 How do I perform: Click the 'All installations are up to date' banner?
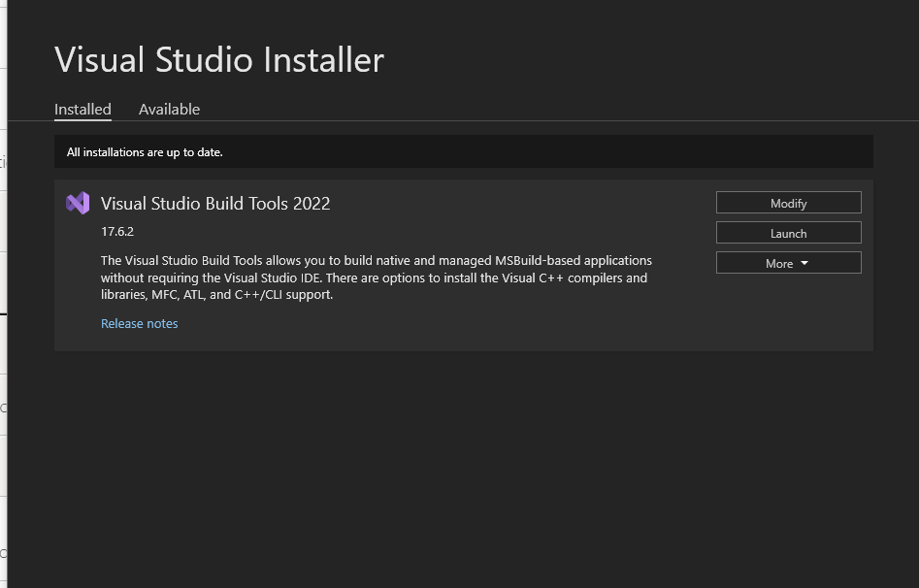coord(144,152)
